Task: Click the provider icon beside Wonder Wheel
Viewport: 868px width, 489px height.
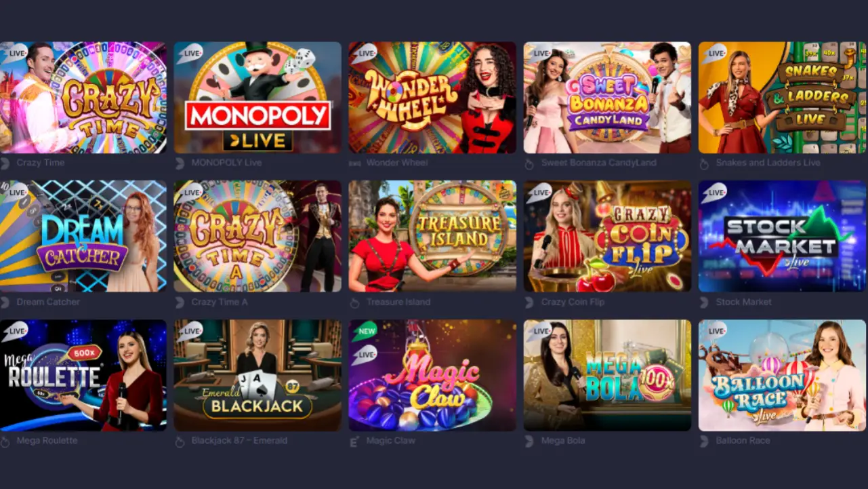Action: pyautogui.click(x=354, y=163)
